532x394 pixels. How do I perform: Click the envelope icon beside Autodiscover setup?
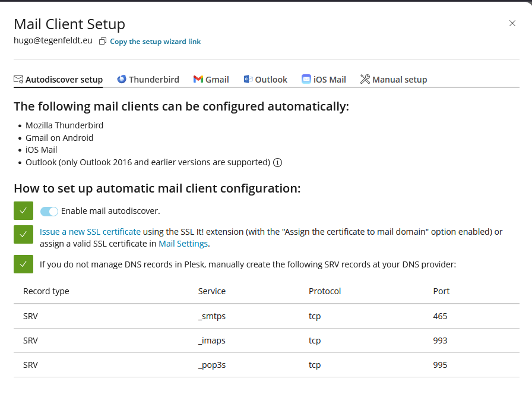(18, 80)
